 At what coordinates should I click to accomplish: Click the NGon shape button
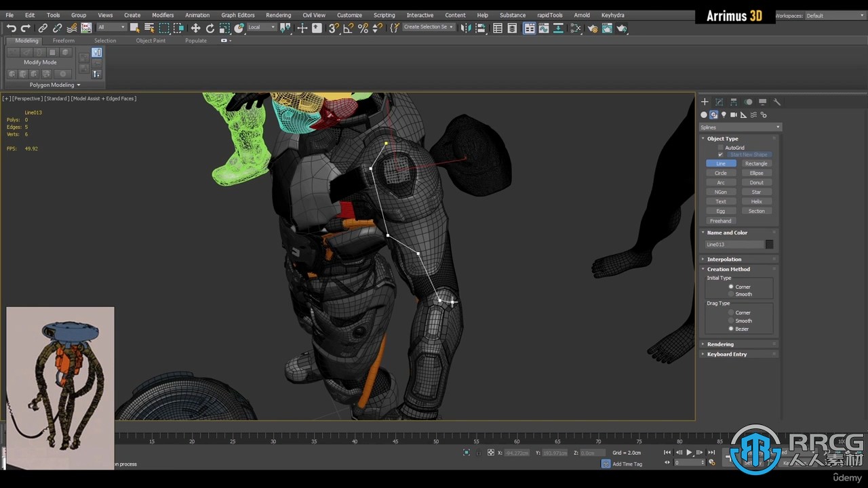click(x=721, y=192)
